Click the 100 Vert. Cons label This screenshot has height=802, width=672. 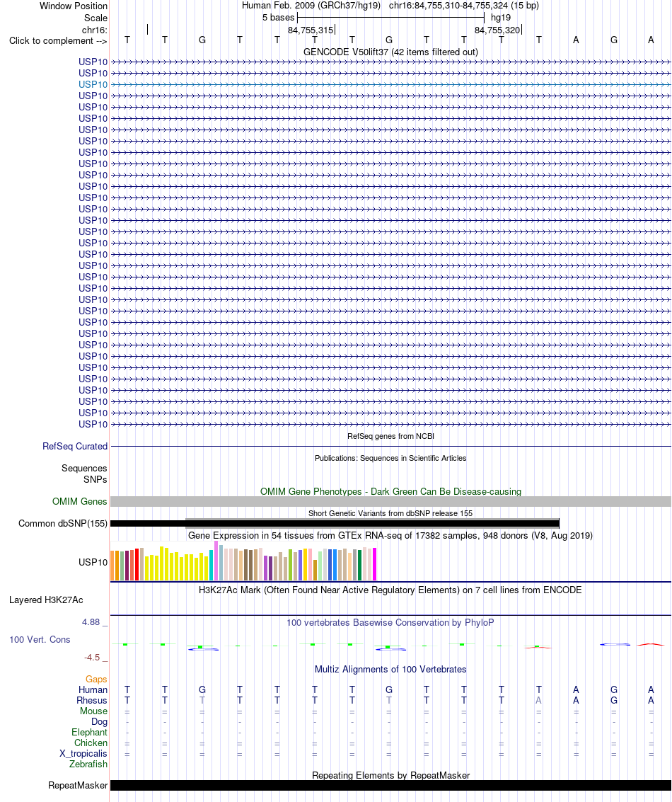[40, 639]
